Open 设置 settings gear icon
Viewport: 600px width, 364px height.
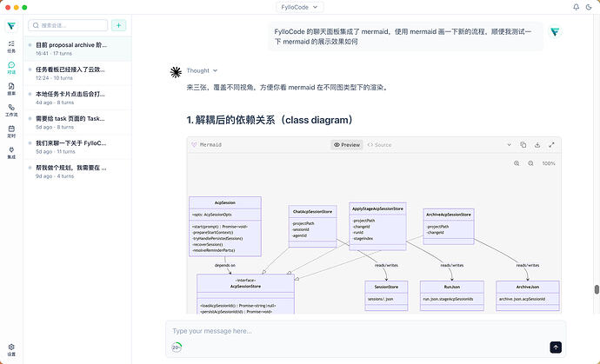[x=11, y=349]
